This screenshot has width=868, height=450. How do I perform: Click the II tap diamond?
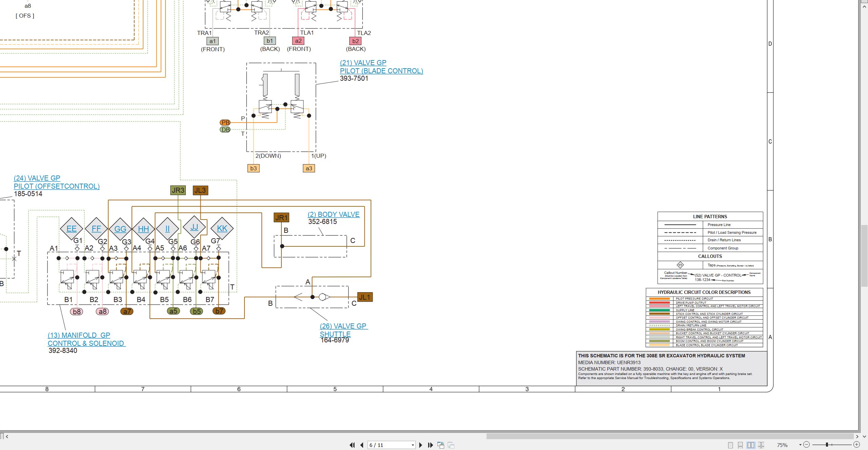pos(167,229)
